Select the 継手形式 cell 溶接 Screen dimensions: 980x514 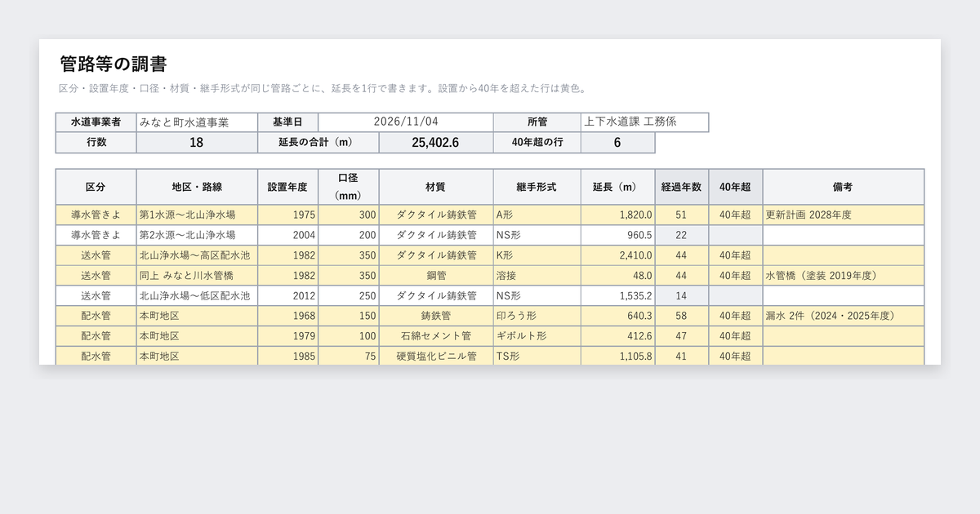537,276
